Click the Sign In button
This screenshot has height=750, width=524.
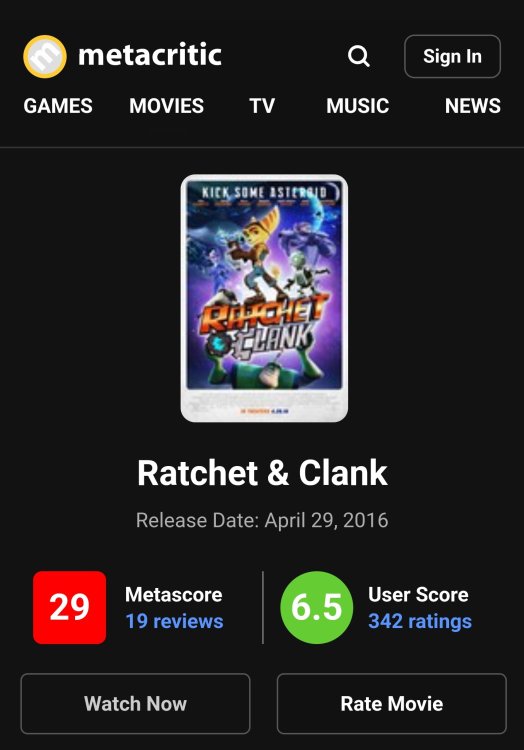pyautogui.click(x=452, y=56)
